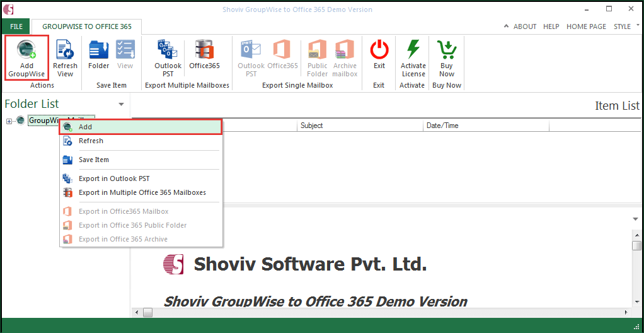This screenshot has height=333, width=644.
Task: Expand the GroupWise Mailboxes tree node
Action: [9, 121]
